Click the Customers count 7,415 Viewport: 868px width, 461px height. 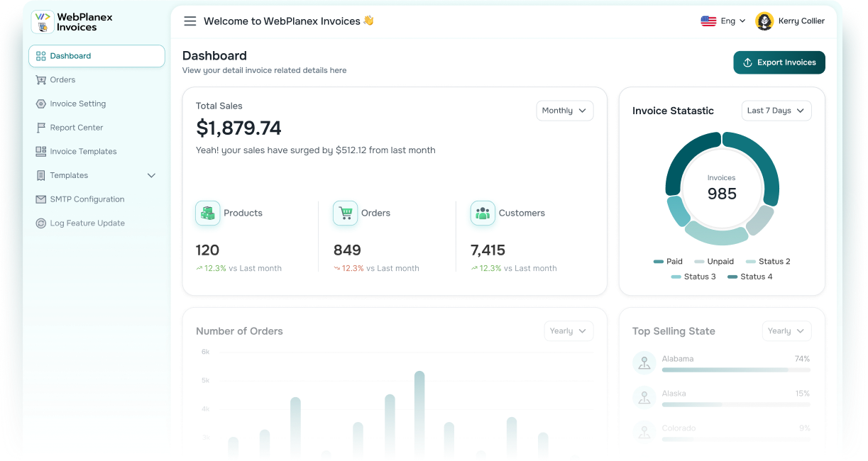coord(488,250)
